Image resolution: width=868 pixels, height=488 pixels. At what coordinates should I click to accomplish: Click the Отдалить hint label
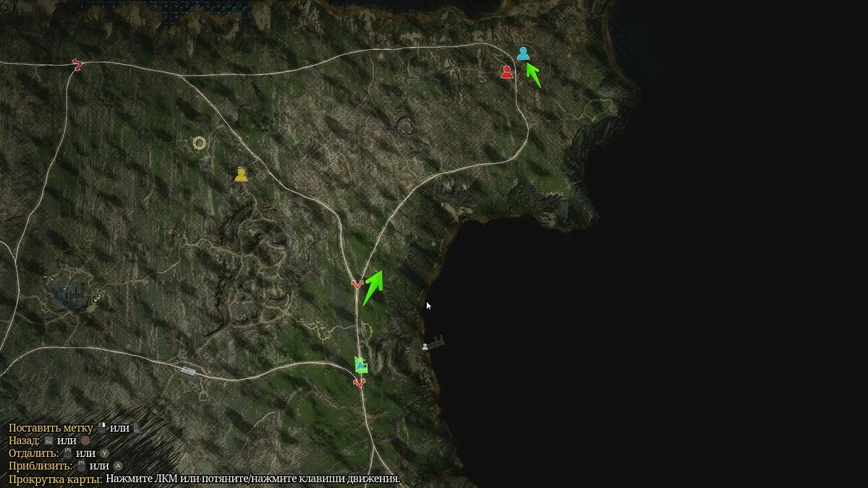tap(34, 453)
